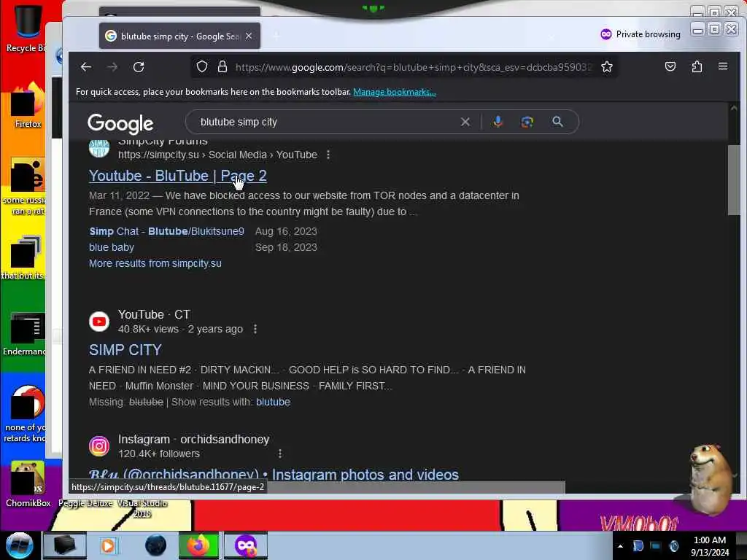Open the Extensions puzzle icon
The image size is (747, 560).
coord(697,66)
